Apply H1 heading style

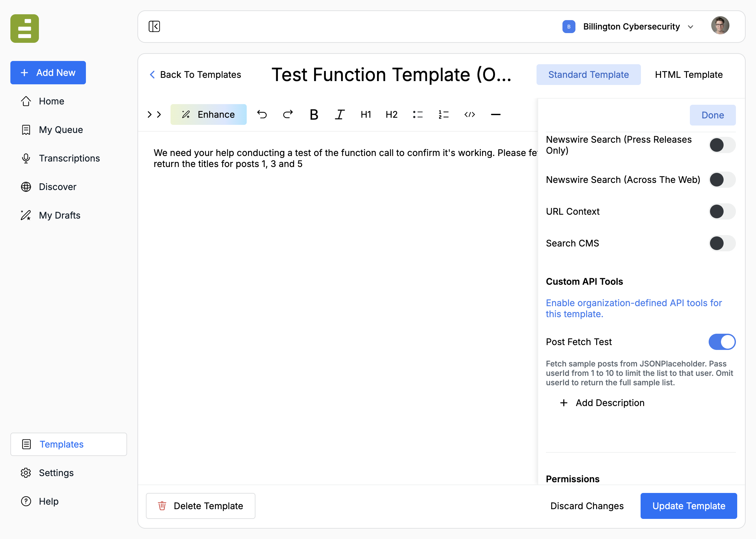point(366,114)
